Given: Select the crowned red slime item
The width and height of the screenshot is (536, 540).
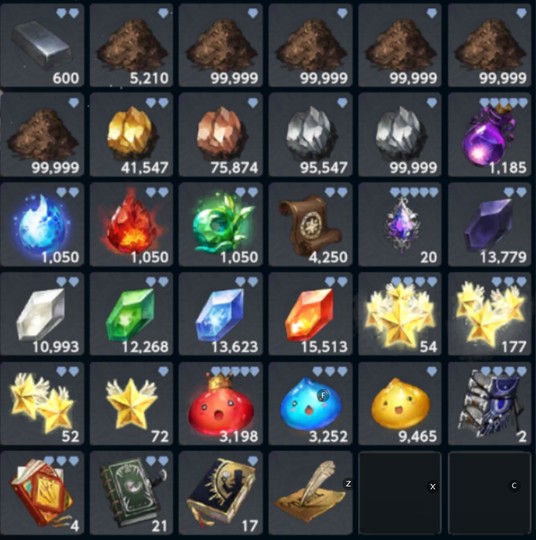Looking at the screenshot, I should (x=221, y=403).
